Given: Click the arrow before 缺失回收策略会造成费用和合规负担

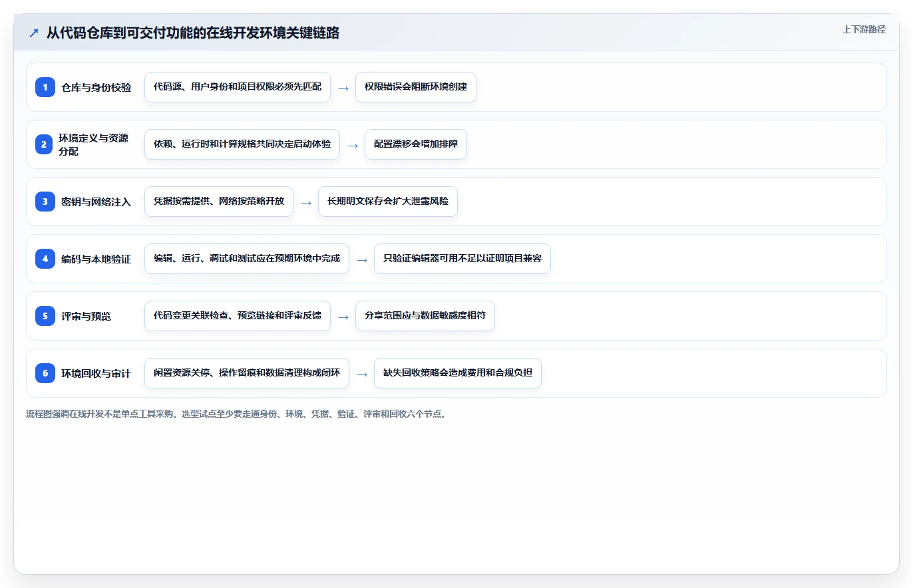Looking at the screenshot, I should tap(362, 374).
